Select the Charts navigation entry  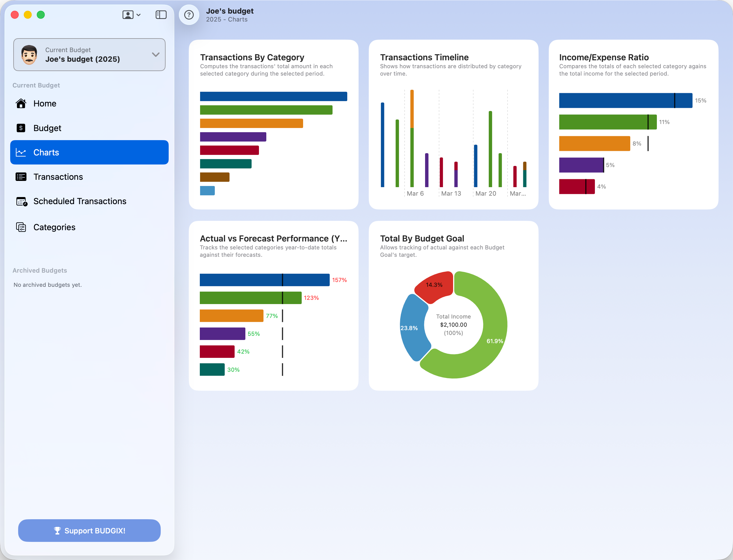(x=46, y=152)
